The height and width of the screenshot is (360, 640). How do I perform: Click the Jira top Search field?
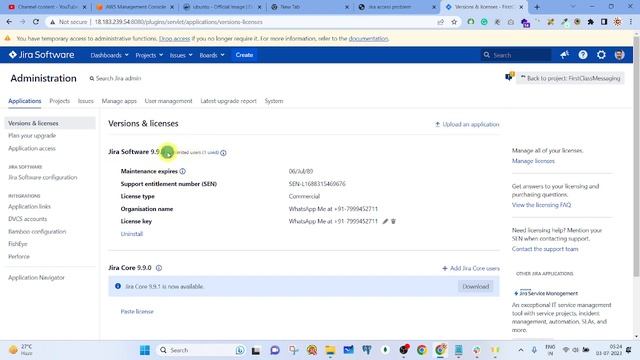coord(516,55)
